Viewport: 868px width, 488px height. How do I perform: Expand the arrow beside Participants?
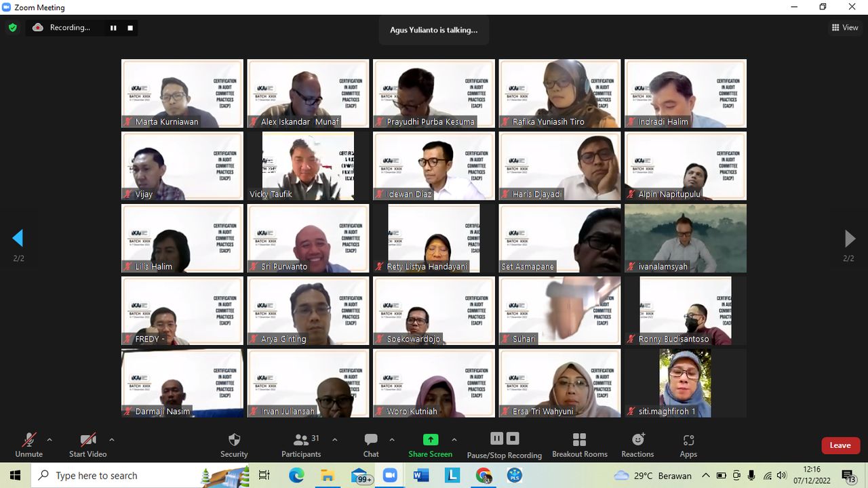[x=334, y=440]
